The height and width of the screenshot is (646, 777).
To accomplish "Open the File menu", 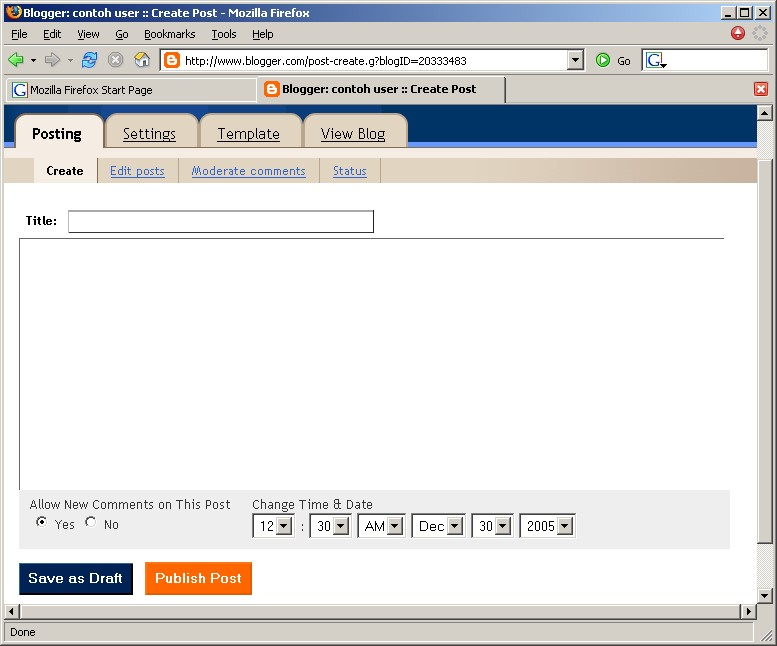I will (19, 34).
